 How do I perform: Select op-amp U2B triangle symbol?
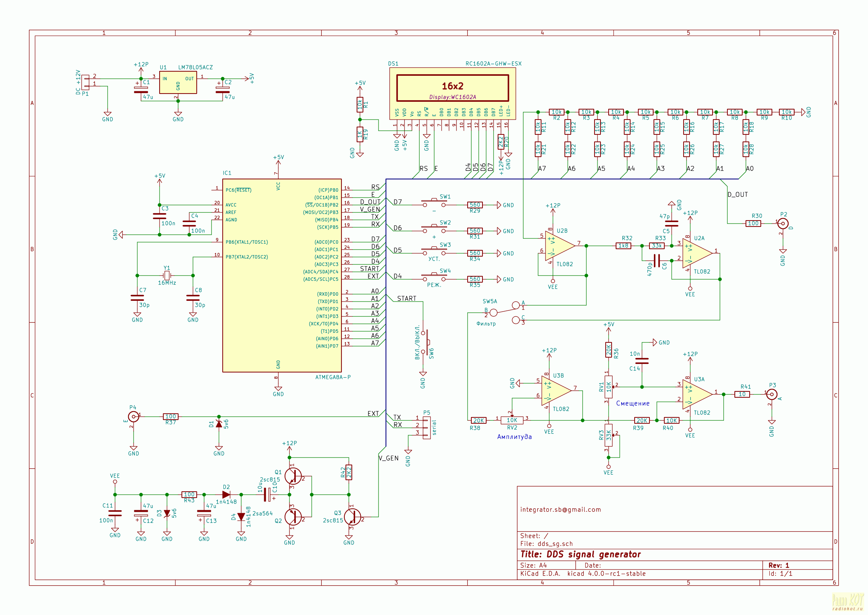pyautogui.click(x=560, y=246)
